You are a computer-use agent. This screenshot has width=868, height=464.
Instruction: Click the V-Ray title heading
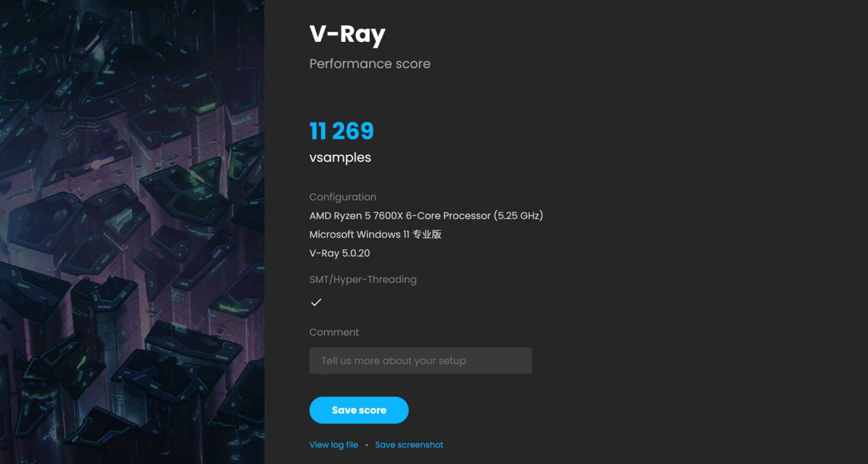pos(347,34)
